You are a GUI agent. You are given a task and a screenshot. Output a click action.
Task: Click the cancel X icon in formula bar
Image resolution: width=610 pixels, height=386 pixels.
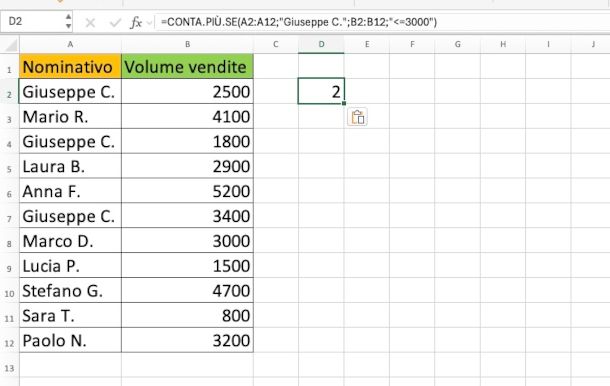tap(90, 23)
